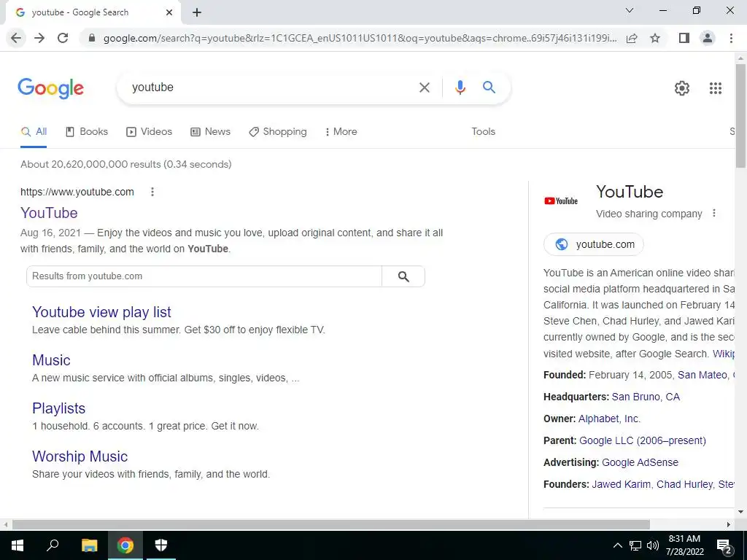Expand the More search filters menu
Screen dimensions: 747x560
pyautogui.click(x=341, y=132)
